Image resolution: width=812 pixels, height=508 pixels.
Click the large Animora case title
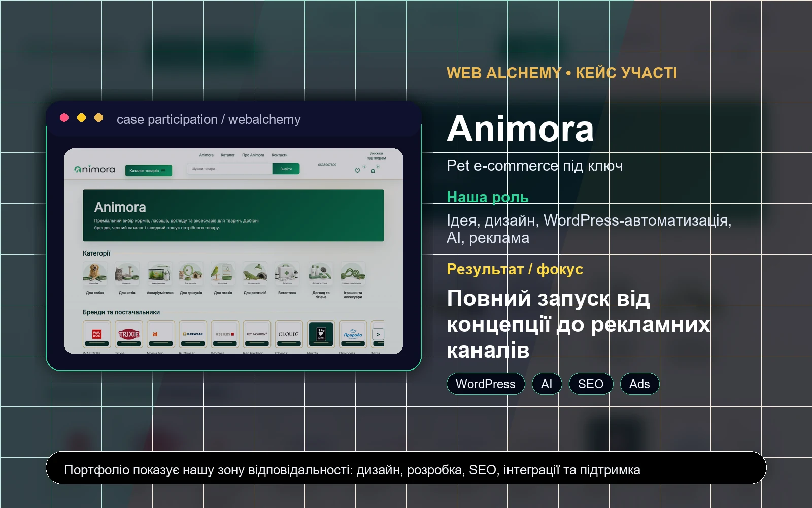point(520,129)
